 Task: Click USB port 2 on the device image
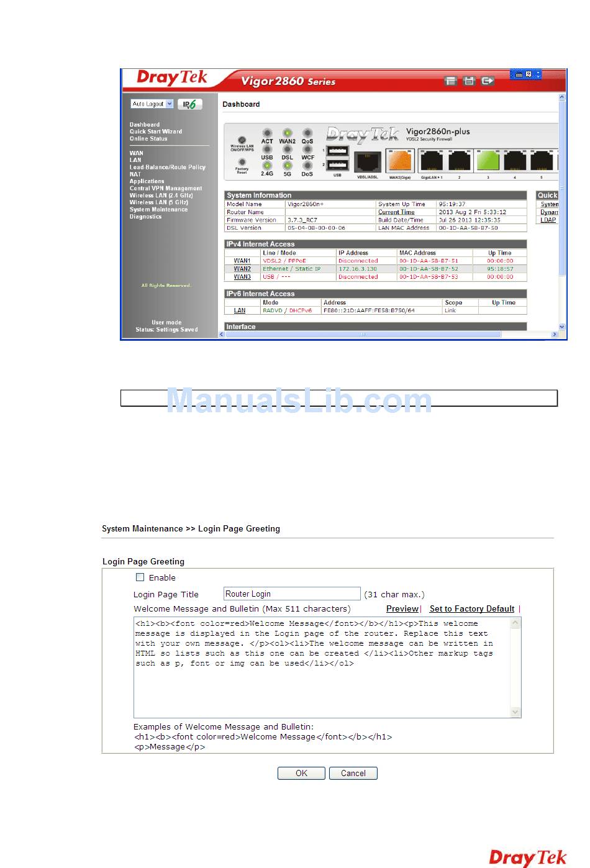337,165
